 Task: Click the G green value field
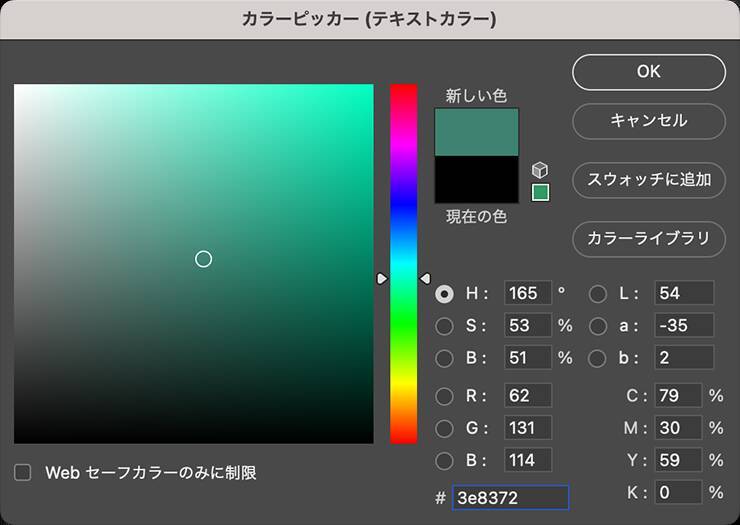pos(528,429)
